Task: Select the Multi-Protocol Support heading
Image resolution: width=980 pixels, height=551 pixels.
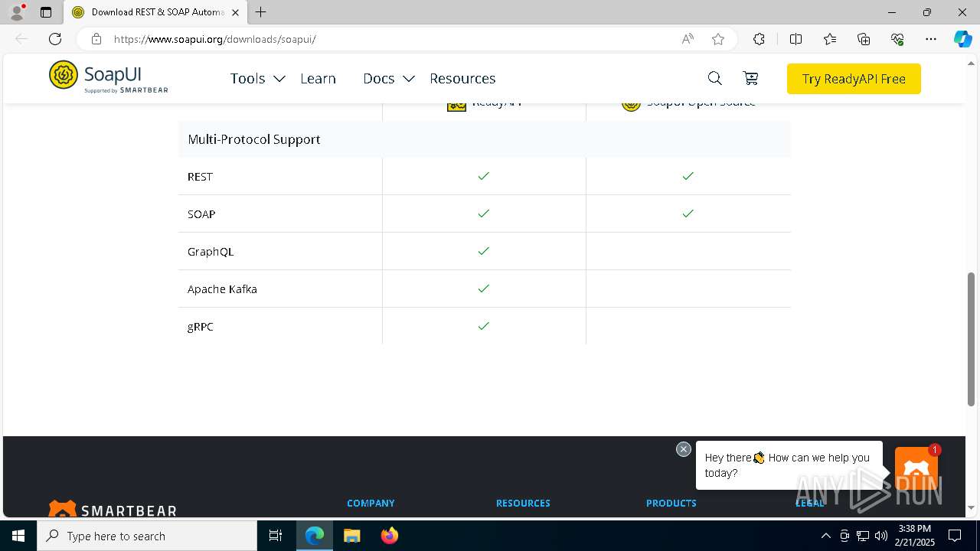Action: 254,139
